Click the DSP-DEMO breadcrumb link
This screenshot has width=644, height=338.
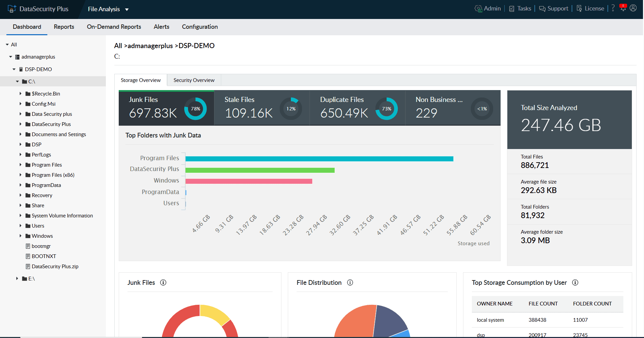pos(196,45)
